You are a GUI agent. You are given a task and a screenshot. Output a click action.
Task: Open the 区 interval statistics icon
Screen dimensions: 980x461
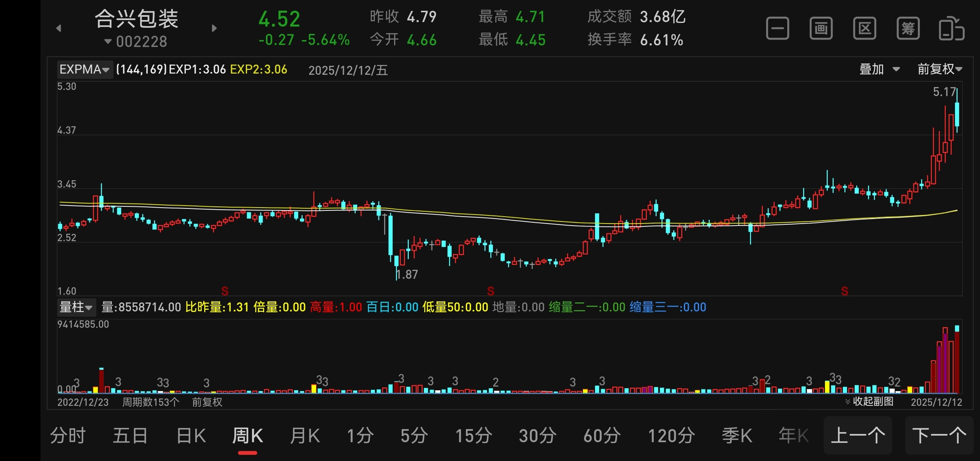coord(864,29)
